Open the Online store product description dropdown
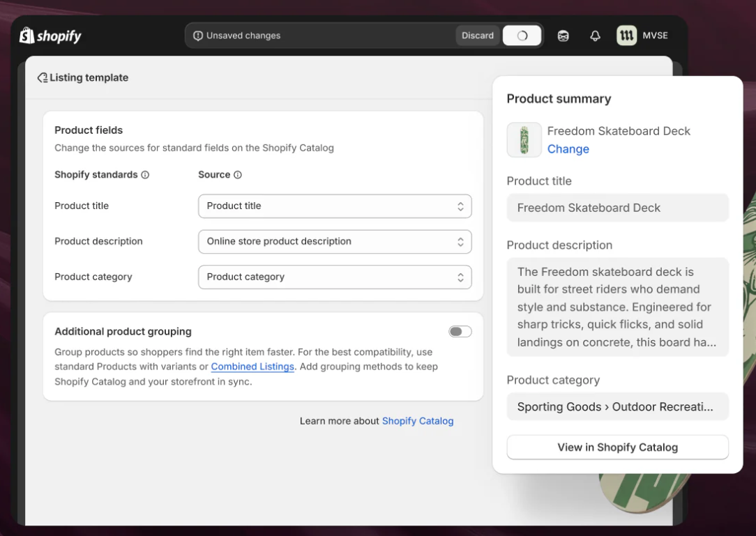 pos(335,242)
